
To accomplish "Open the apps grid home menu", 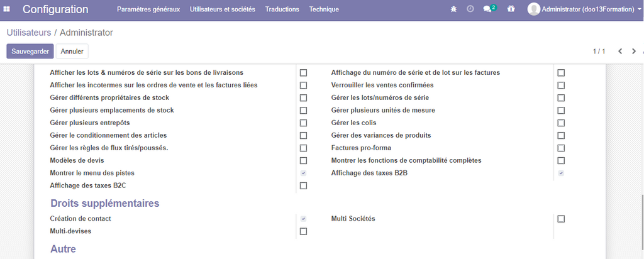I will pyautogui.click(x=9, y=9).
